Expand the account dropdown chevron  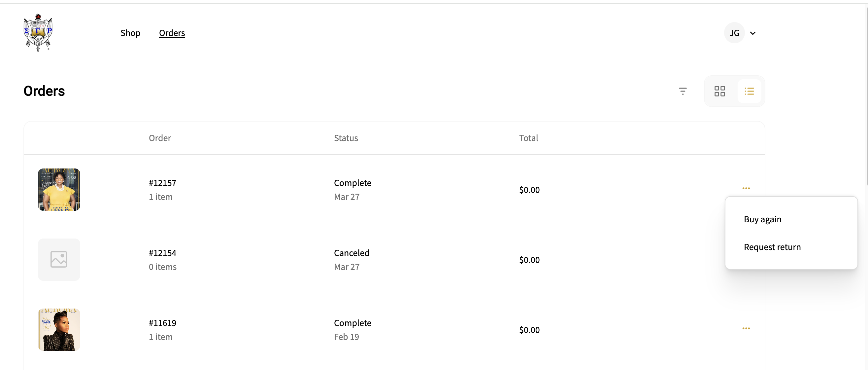point(753,33)
